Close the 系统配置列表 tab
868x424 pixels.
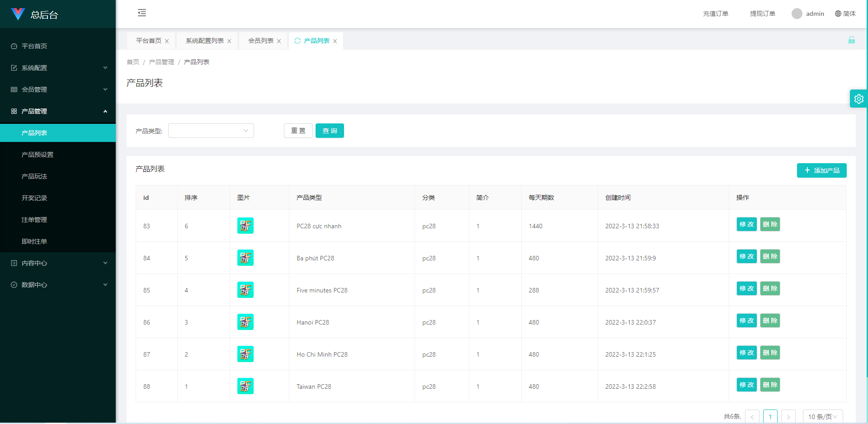(229, 41)
